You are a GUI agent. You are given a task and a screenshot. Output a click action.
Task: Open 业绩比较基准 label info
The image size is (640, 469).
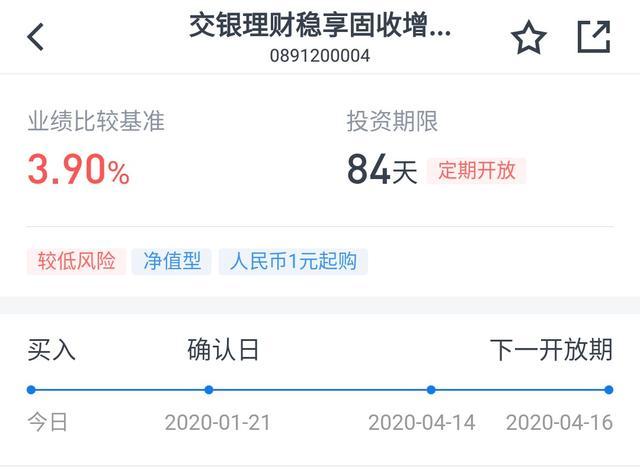tap(96, 121)
